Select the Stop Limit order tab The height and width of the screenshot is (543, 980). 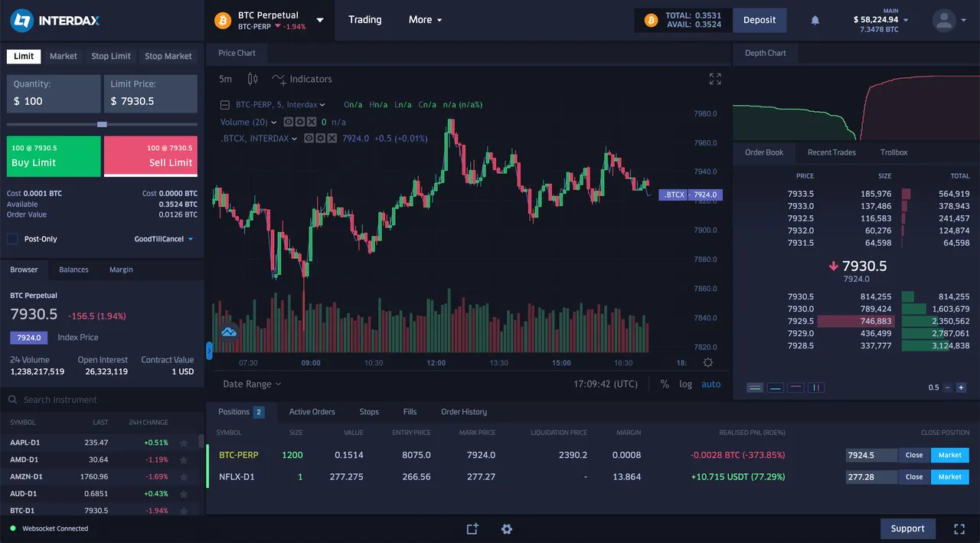coord(111,56)
